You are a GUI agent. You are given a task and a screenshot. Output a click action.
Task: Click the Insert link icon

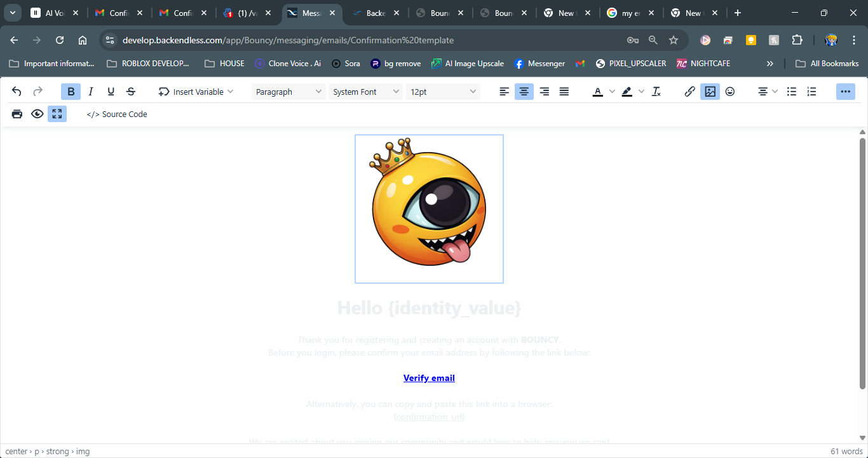click(x=689, y=92)
